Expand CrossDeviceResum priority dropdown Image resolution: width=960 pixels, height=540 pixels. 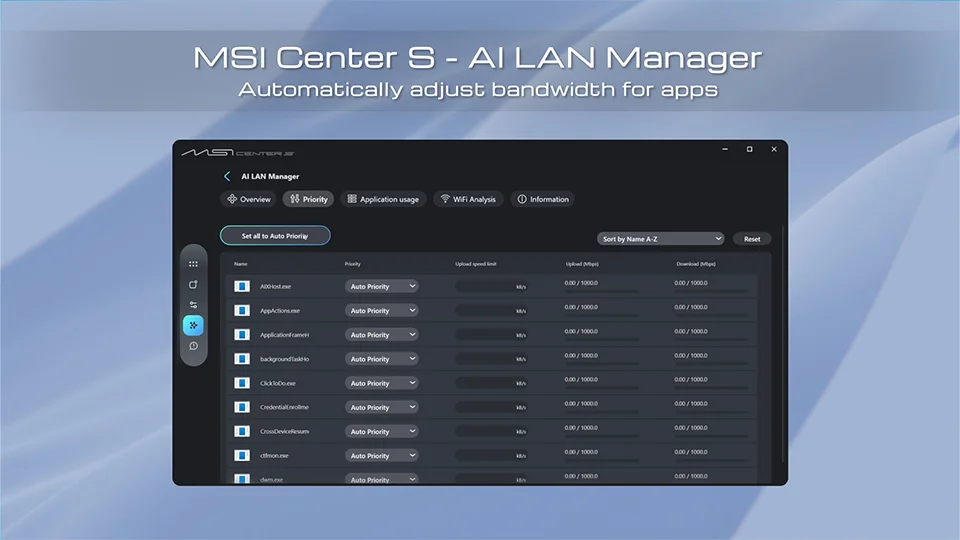(x=382, y=432)
